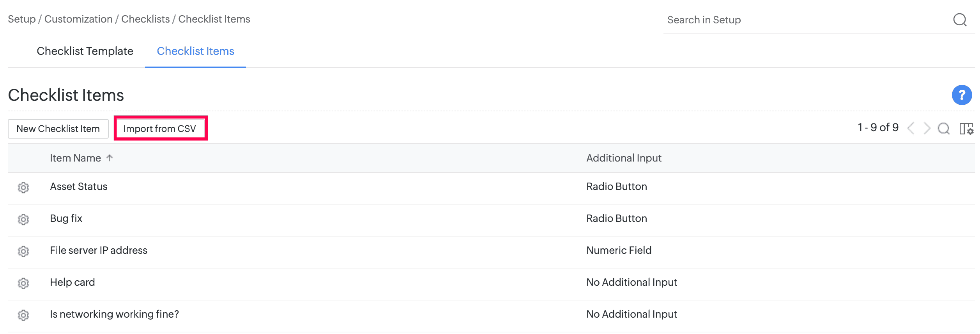Open the column settings icon
The height and width of the screenshot is (334, 980).
pyautogui.click(x=966, y=128)
